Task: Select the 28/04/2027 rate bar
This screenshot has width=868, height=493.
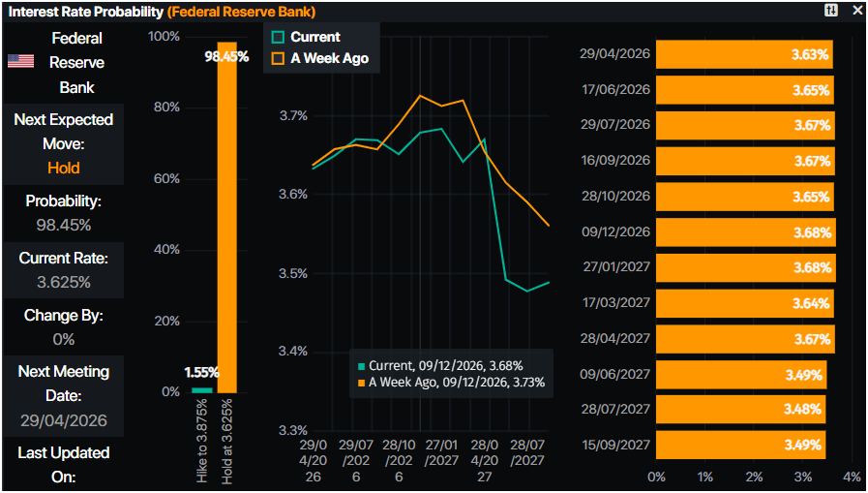Action: click(745, 339)
